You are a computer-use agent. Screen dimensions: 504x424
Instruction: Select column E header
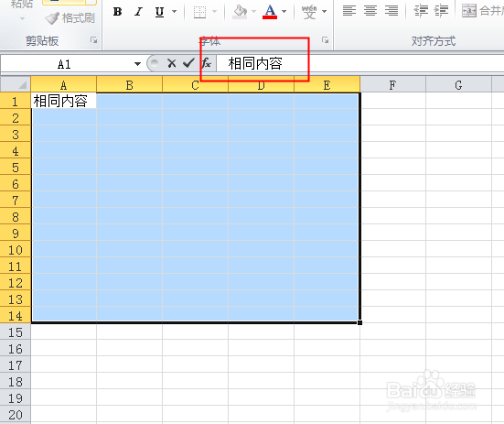[327, 85]
